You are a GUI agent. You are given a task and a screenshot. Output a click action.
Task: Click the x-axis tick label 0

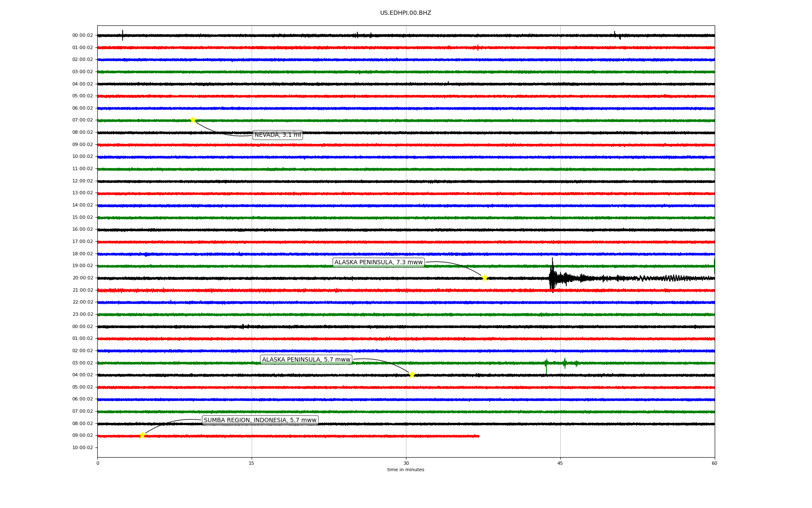click(98, 463)
